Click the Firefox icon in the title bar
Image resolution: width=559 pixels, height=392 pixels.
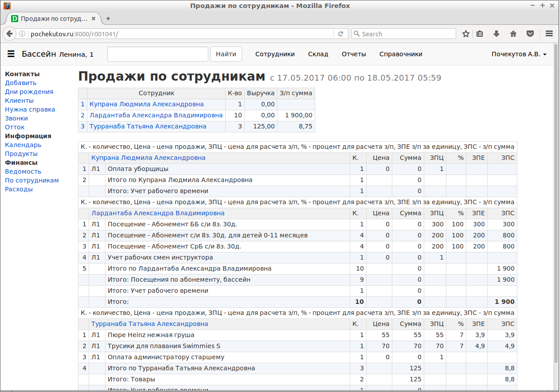(7, 6)
